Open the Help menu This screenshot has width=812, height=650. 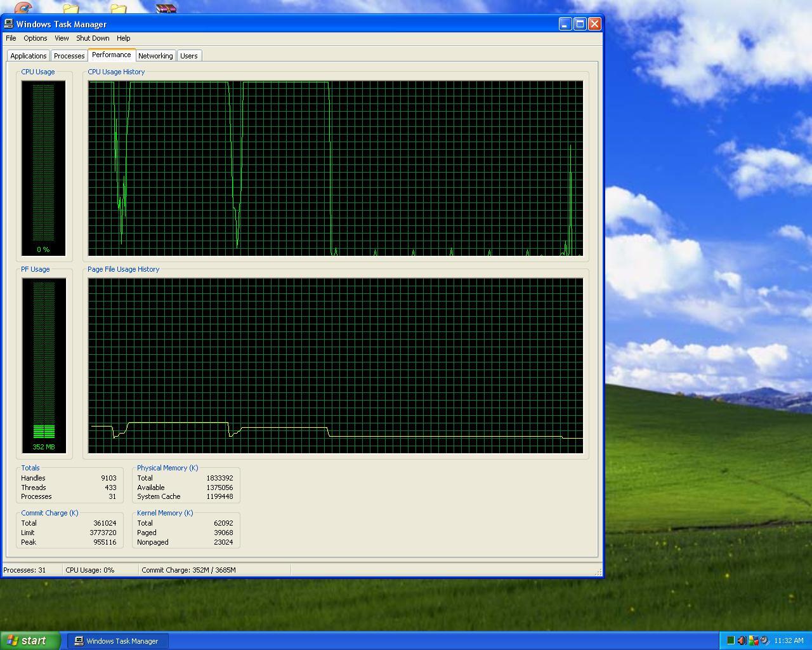coord(124,38)
